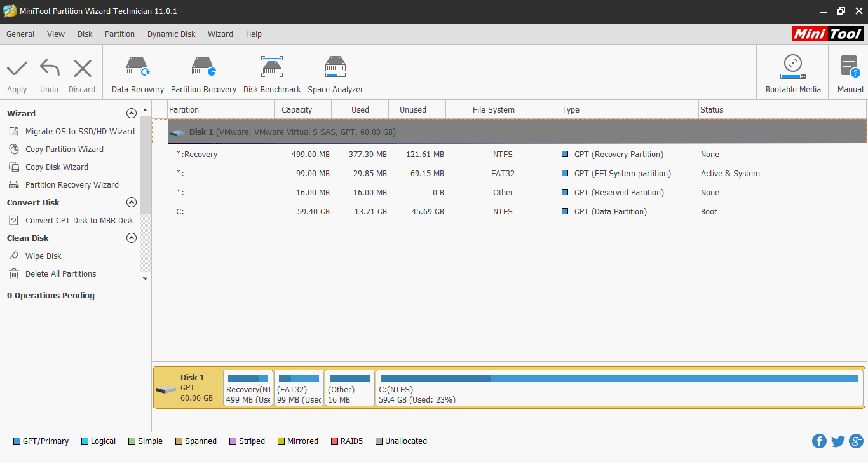
Task: Sort by the Capacity column header
Action: [302, 109]
